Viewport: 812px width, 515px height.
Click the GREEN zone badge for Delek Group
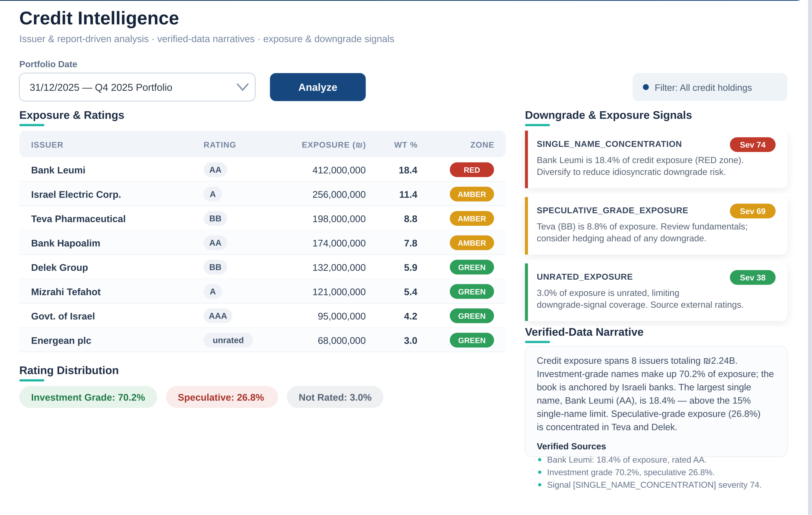pyautogui.click(x=472, y=267)
